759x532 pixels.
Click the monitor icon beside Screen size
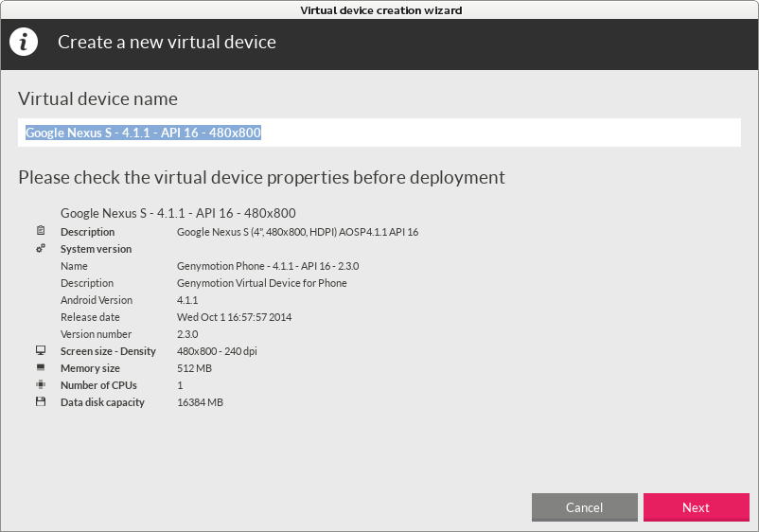[41, 350]
